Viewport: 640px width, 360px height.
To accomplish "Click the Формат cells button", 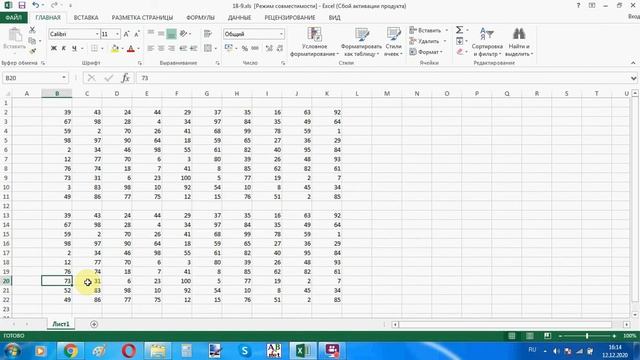I will [x=427, y=52].
